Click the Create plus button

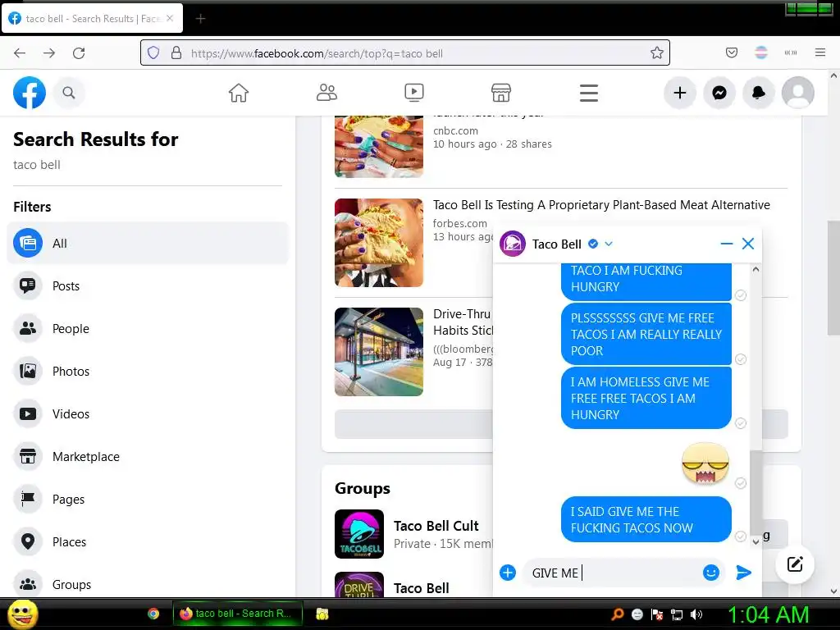click(680, 93)
